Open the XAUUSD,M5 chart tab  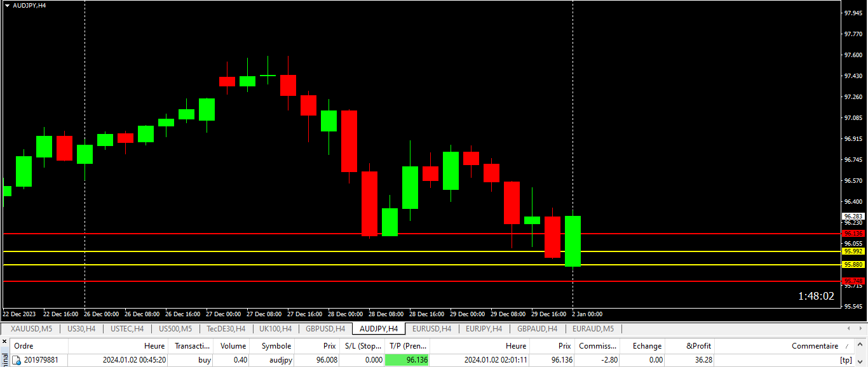tap(31, 328)
